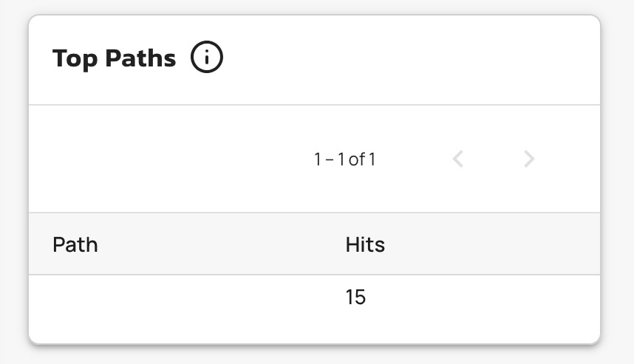Screen dimensions: 634x364
Task: Select the Top Paths heading text
Action: point(115,58)
